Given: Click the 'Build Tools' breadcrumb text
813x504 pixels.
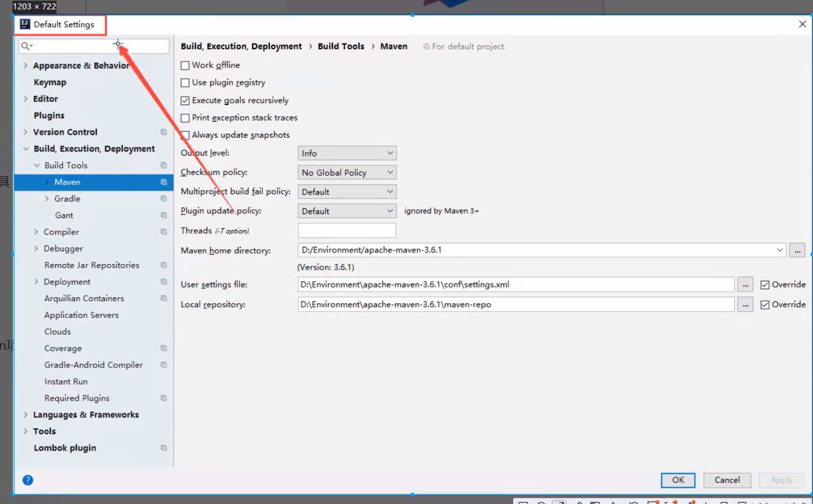Looking at the screenshot, I should (x=341, y=46).
